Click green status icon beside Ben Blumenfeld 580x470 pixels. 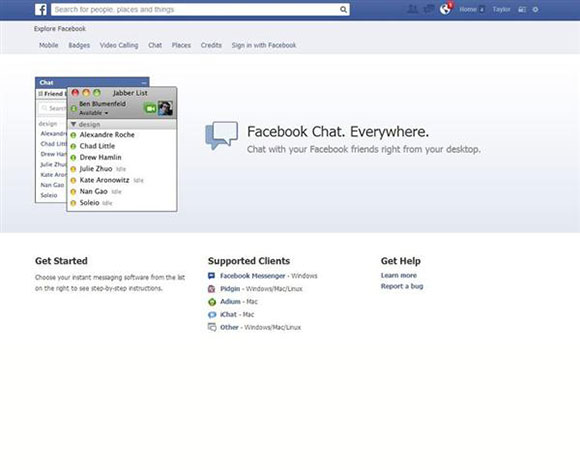pos(74,108)
